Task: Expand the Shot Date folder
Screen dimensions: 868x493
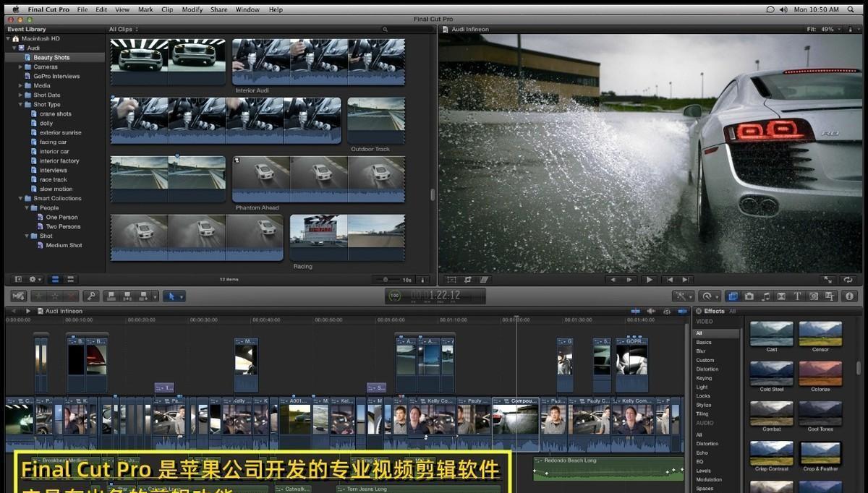Action: pyautogui.click(x=21, y=95)
